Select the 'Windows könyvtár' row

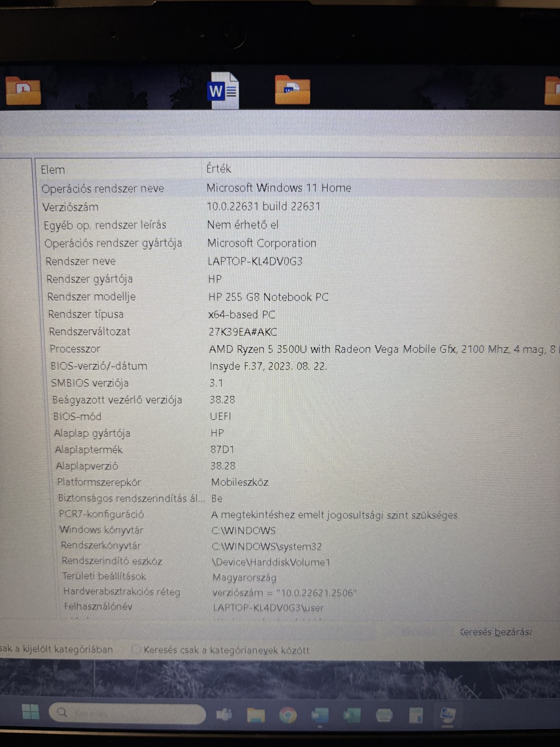[x=298, y=530]
